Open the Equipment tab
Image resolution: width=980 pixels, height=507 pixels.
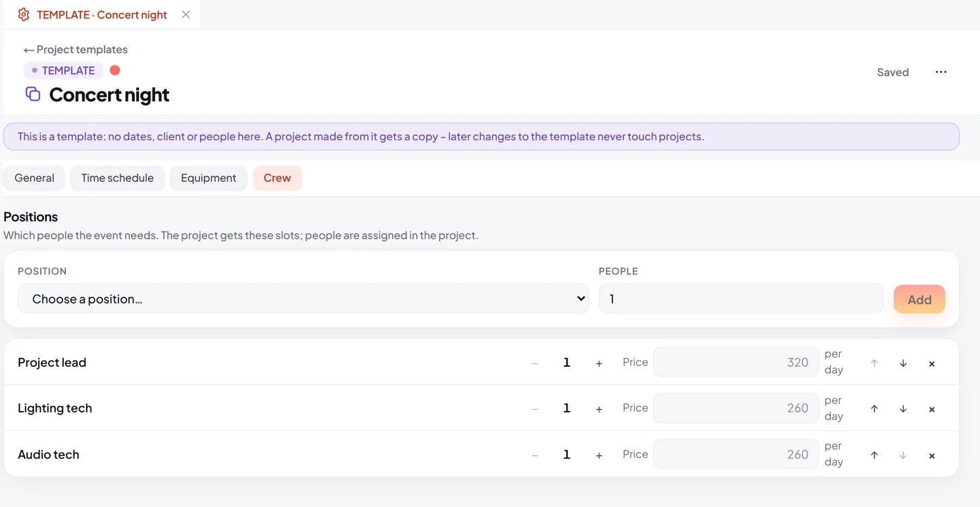[x=208, y=178]
